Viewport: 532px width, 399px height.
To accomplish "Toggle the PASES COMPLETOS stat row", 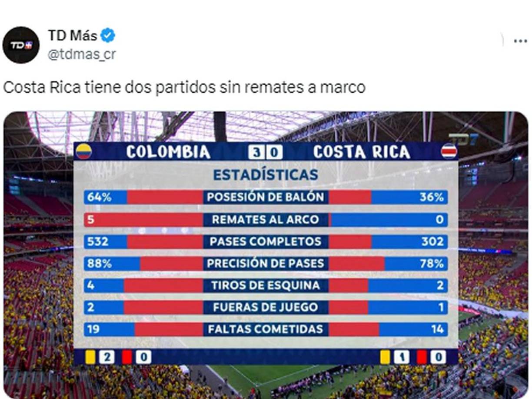I will pyautogui.click(x=266, y=242).
